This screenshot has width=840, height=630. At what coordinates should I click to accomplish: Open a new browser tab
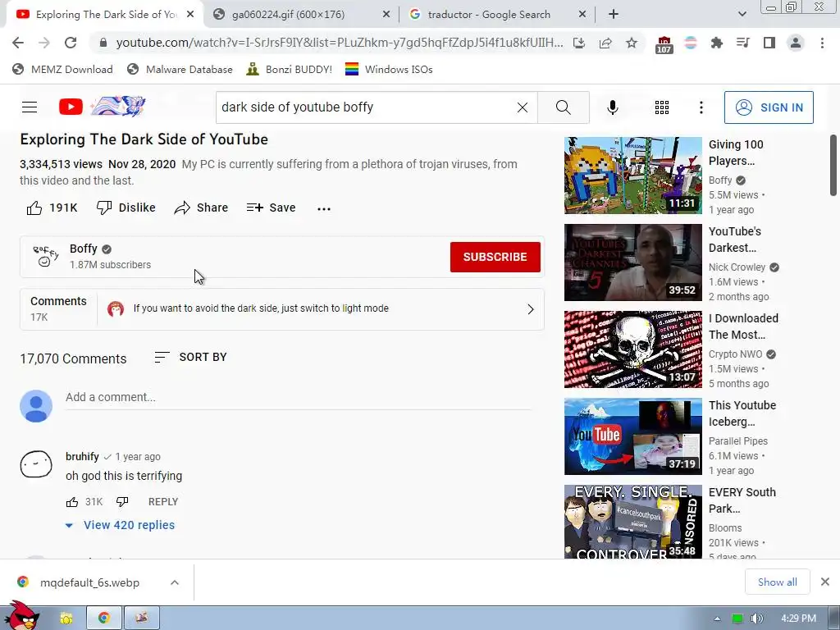tap(614, 15)
